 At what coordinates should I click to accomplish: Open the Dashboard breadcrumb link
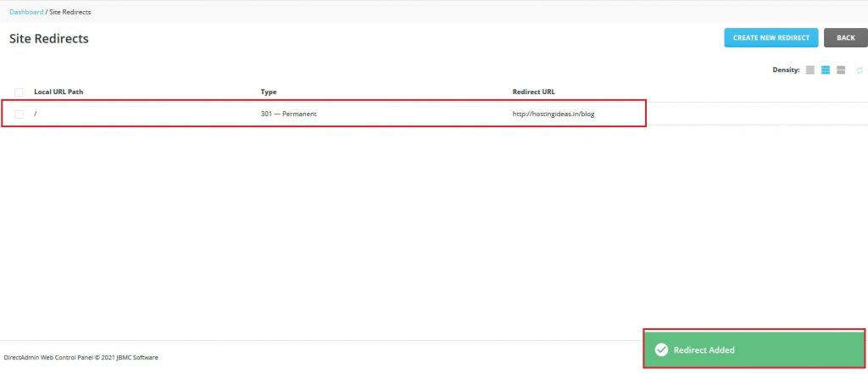tap(26, 12)
